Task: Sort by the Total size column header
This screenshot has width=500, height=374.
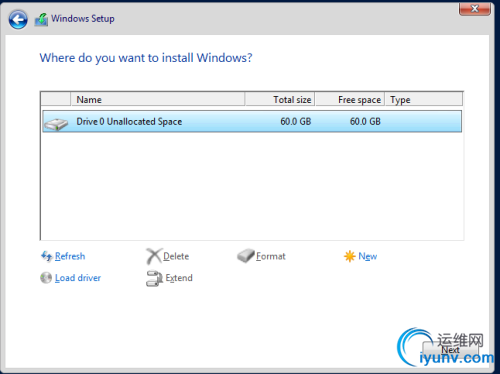Action: [x=280, y=100]
